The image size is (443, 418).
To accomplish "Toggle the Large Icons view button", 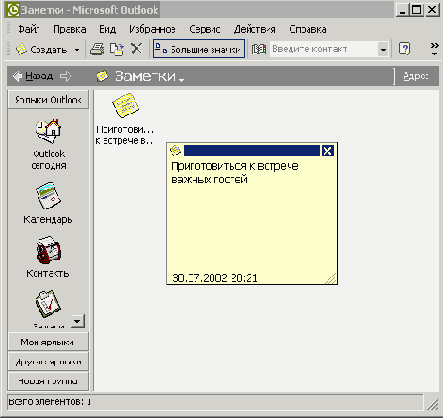I will pyautogui.click(x=199, y=49).
